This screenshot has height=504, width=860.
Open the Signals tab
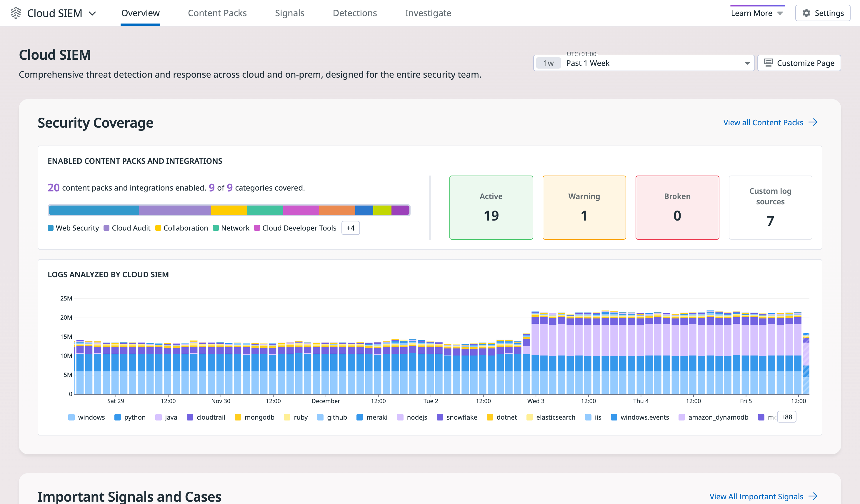[289, 13]
